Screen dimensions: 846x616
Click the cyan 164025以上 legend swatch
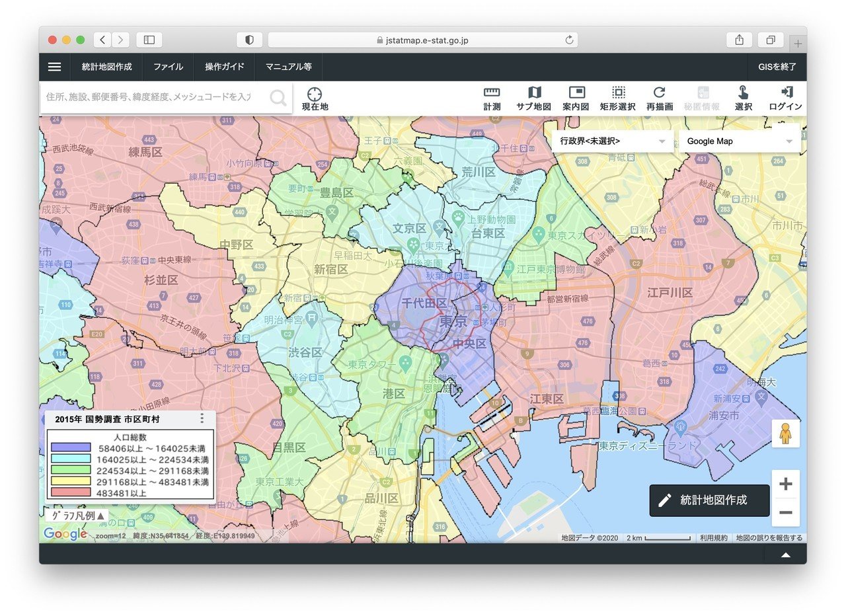pos(71,459)
